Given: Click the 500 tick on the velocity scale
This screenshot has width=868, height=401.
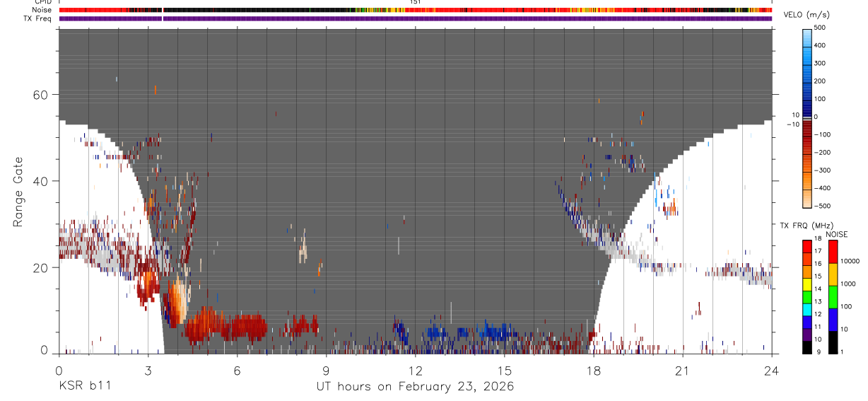Looking at the screenshot, I should [x=821, y=28].
